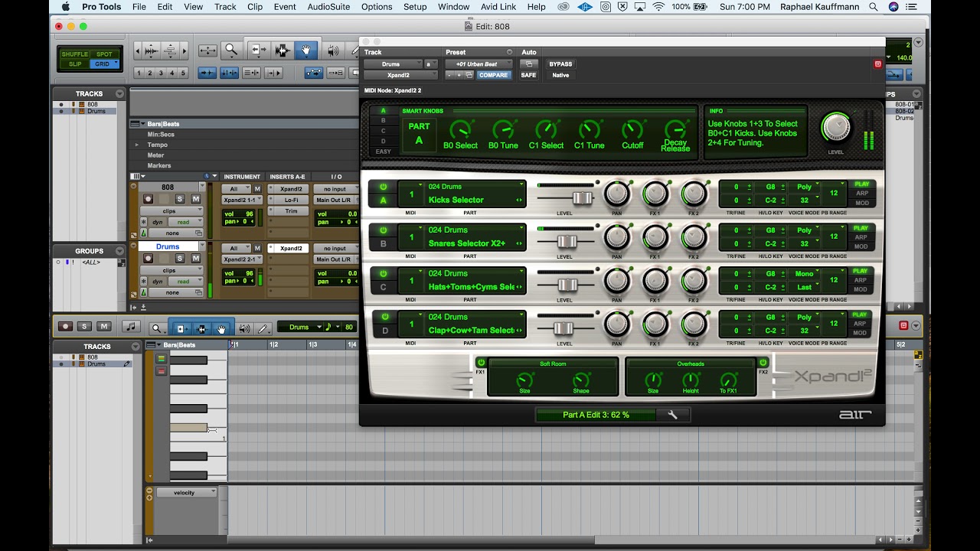Toggle power for Xpand!2 Part D

[384, 318]
